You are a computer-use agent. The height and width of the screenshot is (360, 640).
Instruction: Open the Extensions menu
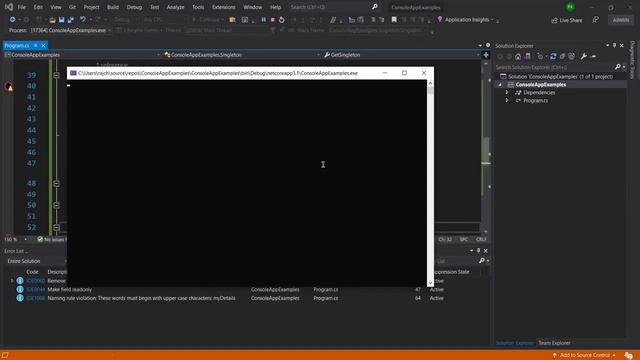(x=223, y=7)
